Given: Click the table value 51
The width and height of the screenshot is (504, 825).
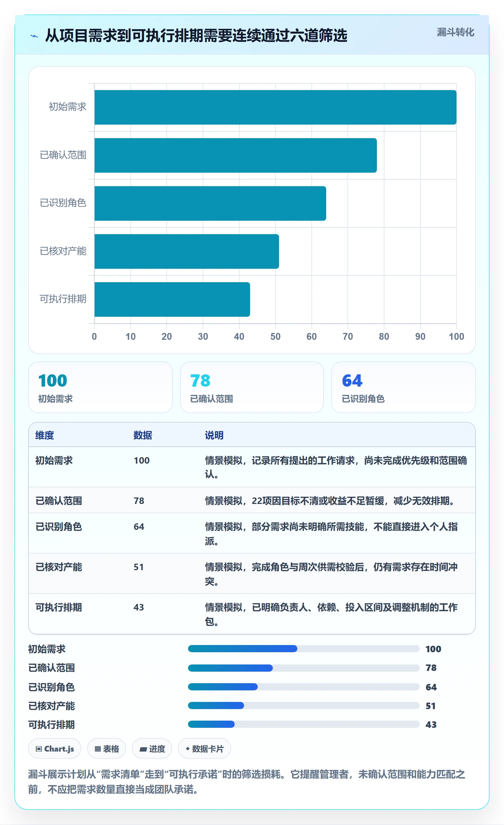Looking at the screenshot, I should 139,567.
